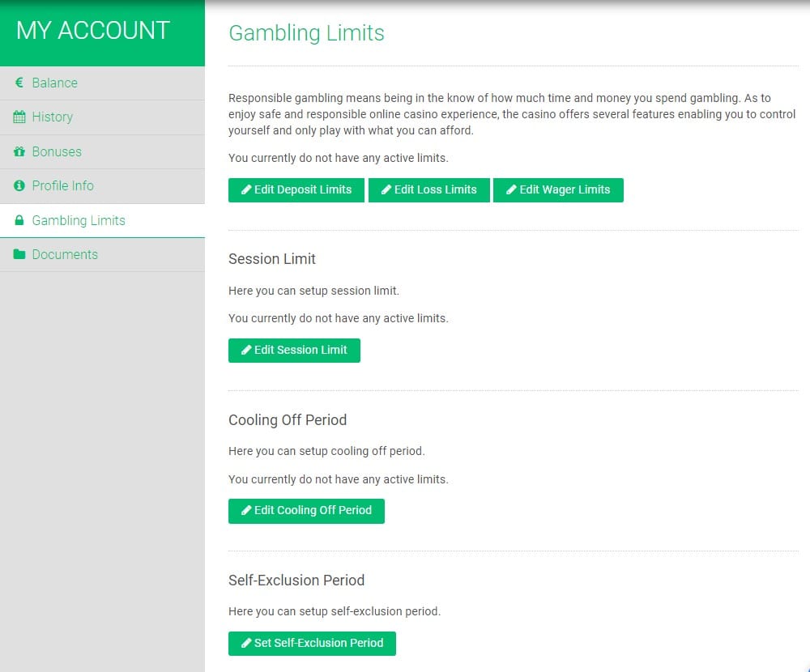This screenshot has height=672, width=810.
Task: Click the euro icon beside Balance
Action: (19, 83)
